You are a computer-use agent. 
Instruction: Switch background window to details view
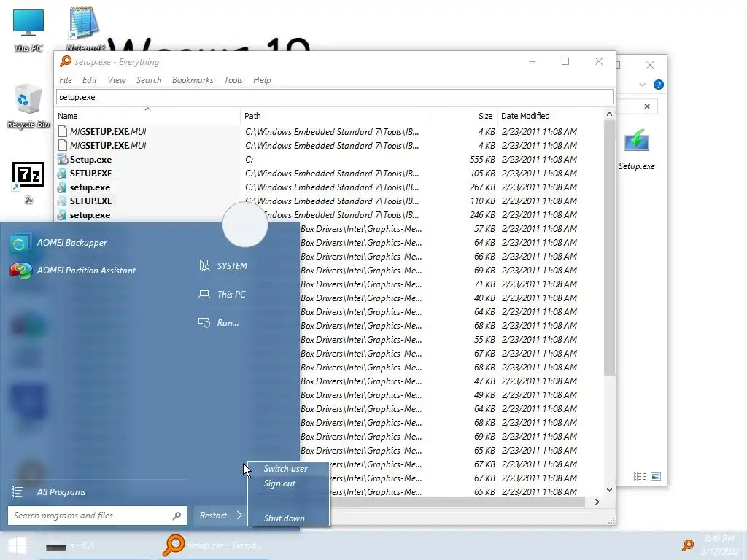click(640, 476)
